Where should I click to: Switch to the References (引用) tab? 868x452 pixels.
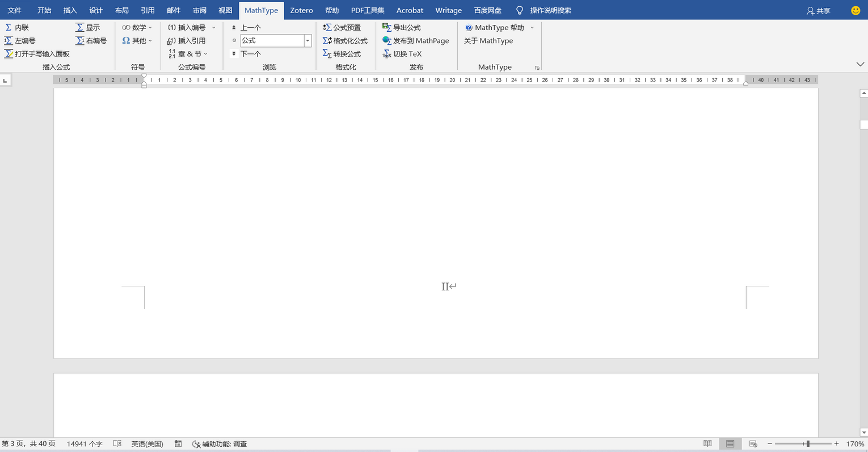pos(148,10)
